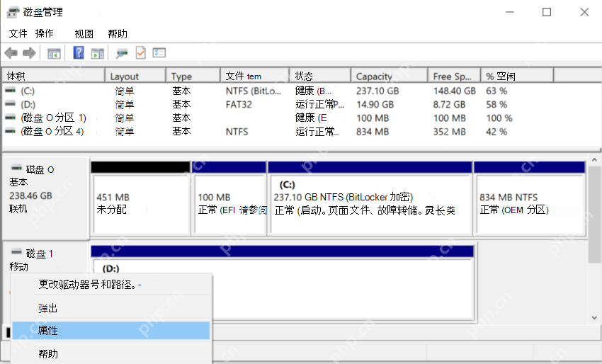Screen dimensions: 602x364
Task: Sort by the Layout column header
Action: pyautogui.click(x=135, y=76)
